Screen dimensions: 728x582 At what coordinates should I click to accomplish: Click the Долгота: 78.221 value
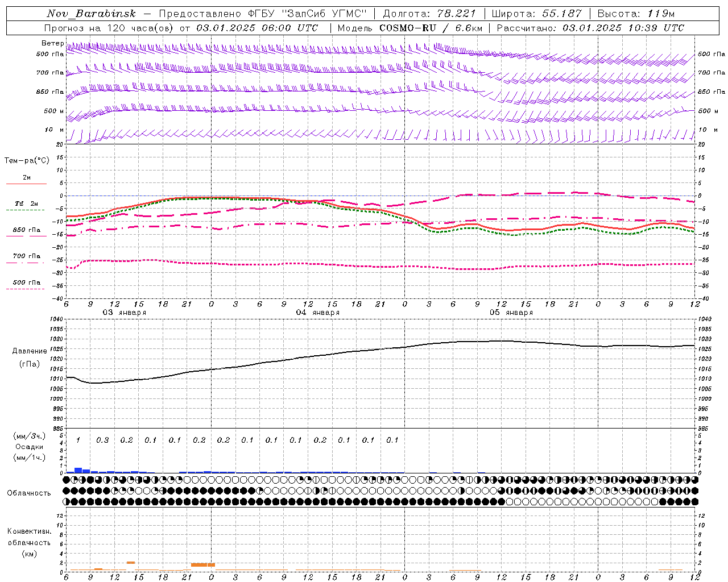pyautogui.click(x=429, y=14)
